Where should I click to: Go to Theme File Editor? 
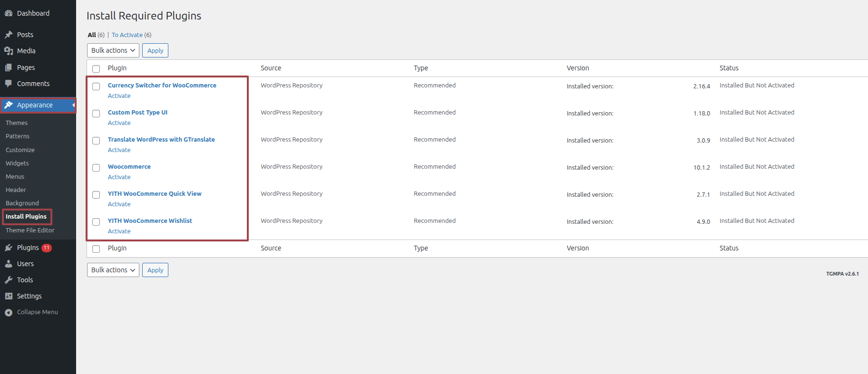30,230
